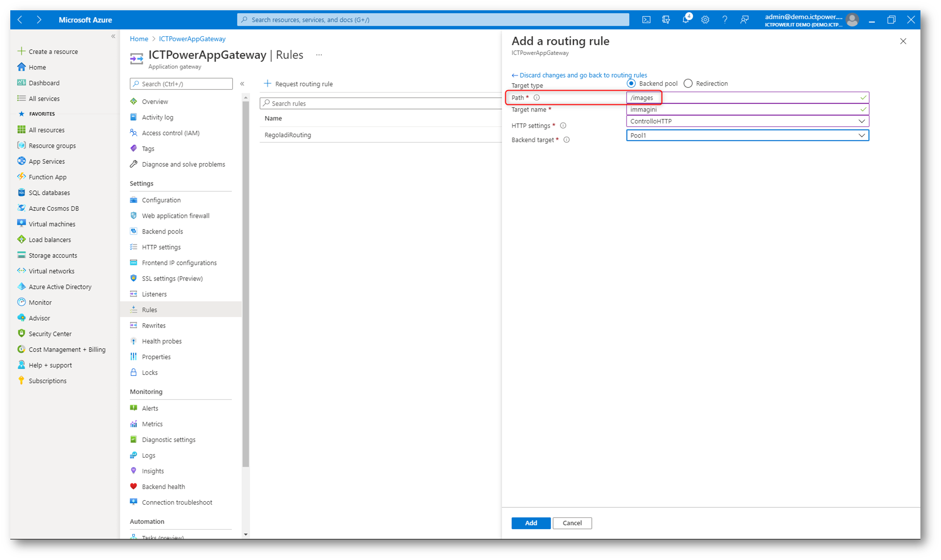Viewport: 941px width, 560px height.
Task: Click the top search resources bar
Action: click(x=433, y=20)
